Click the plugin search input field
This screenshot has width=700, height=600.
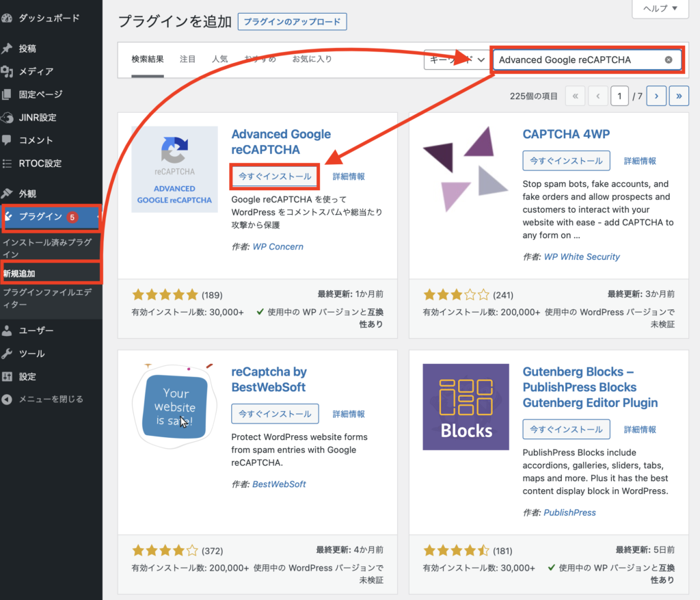pyautogui.click(x=578, y=60)
